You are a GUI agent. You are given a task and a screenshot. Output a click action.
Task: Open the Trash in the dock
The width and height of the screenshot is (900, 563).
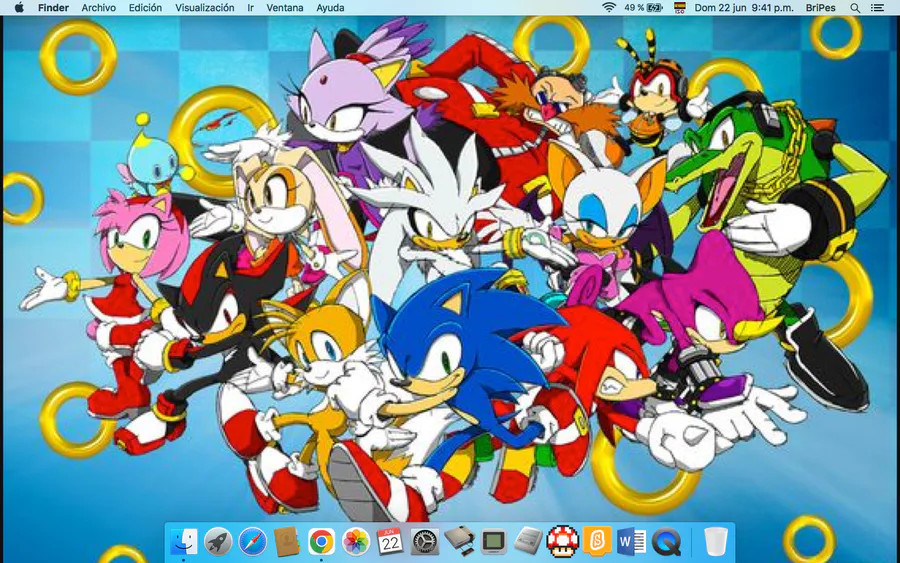point(715,541)
